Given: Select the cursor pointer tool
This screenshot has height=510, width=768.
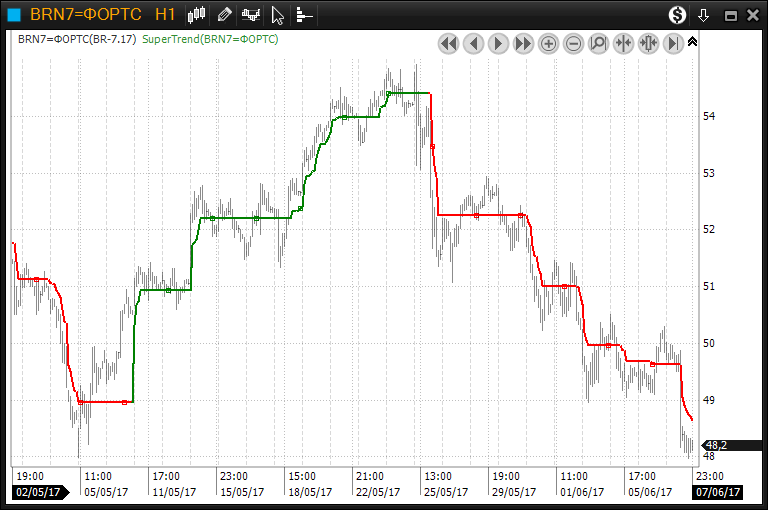Looking at the screenshot, I should (279, 15).
